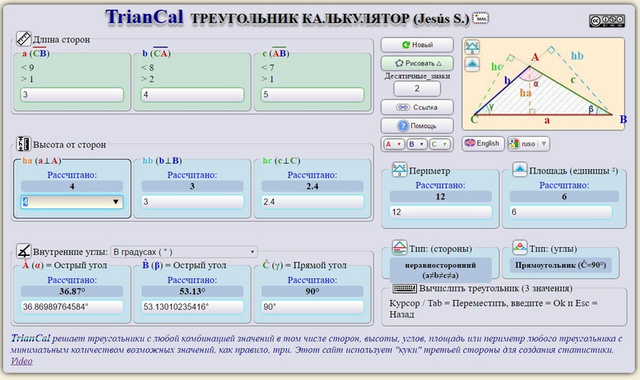Screen dimensions: 640x380
Task: Open the ruso language dropdown
Action: (x=528, y=144)
